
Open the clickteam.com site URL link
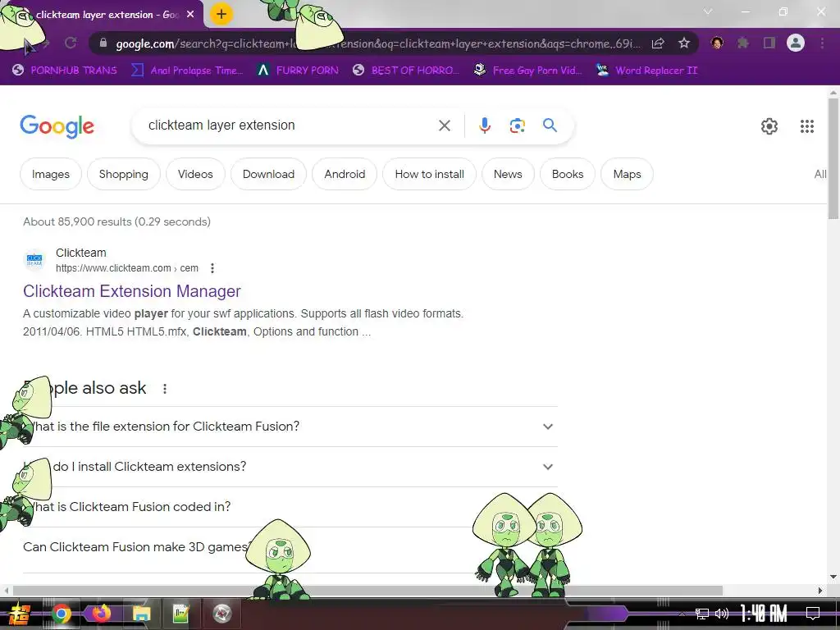tap(127, 268)
